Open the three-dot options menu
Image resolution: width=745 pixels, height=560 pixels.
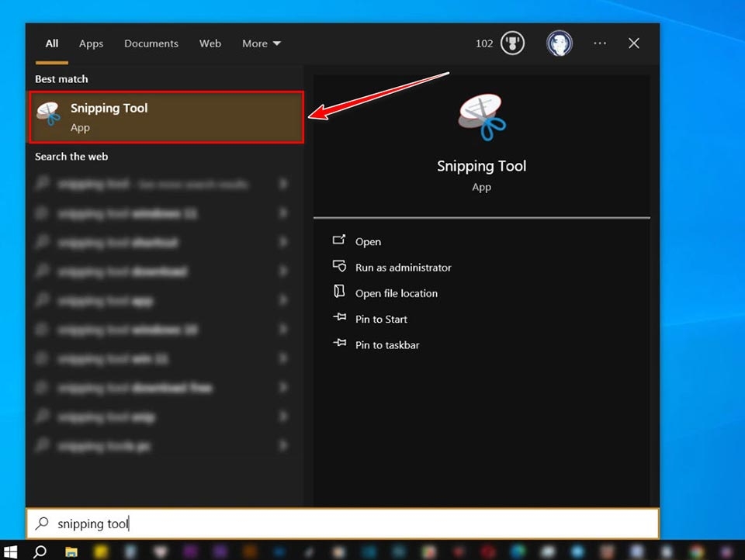point(600,43)
